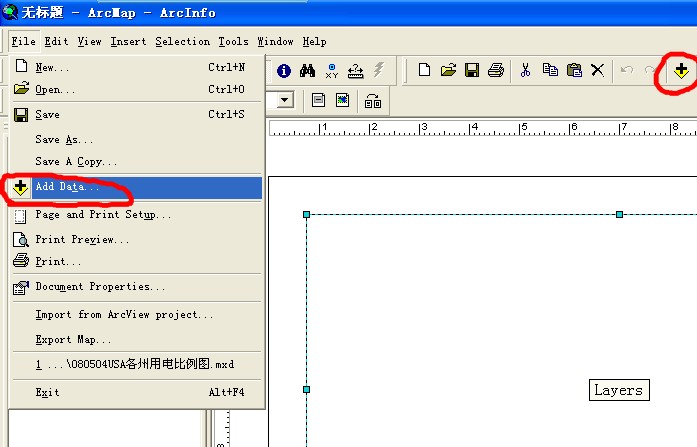This screenshot has height=447, width=697.
Task: Click the Delete X toolbar icon
Action: point(597,70)
